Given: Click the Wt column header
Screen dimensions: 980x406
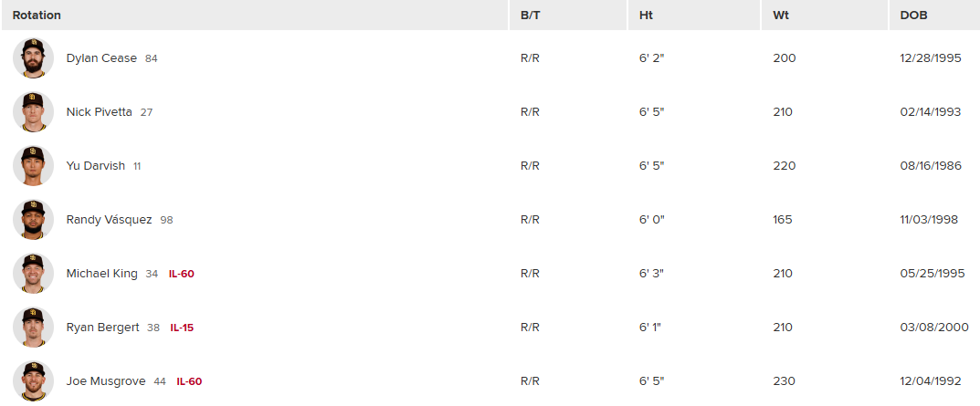Looking at the screenshot, I should point(781,16).
